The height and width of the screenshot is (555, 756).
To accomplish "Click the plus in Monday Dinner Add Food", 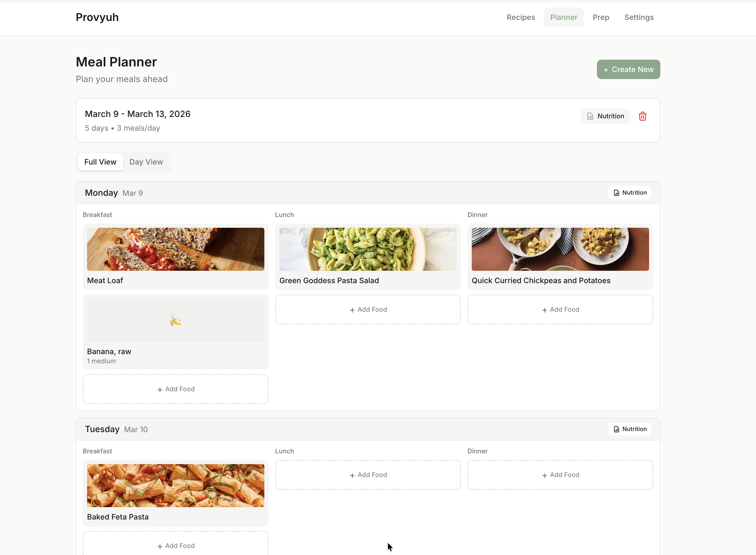I will pyautogui.click(x=545, y=310).
